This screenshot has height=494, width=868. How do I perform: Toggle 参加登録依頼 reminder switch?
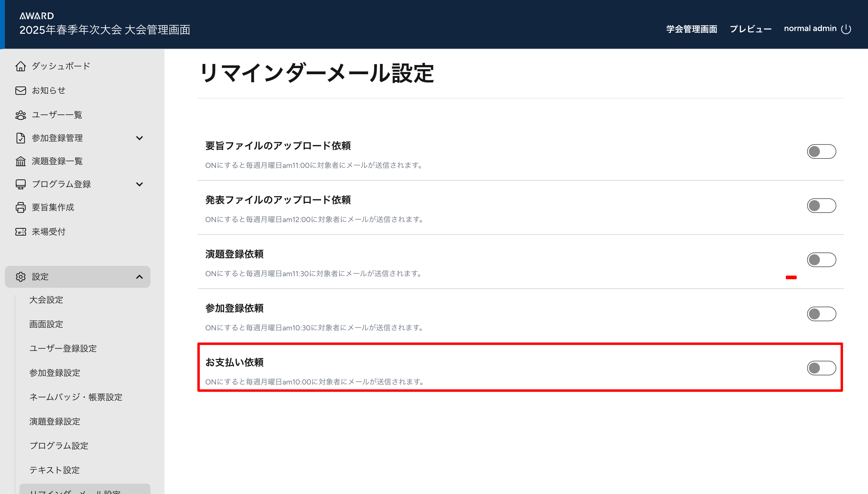[821, 314]
